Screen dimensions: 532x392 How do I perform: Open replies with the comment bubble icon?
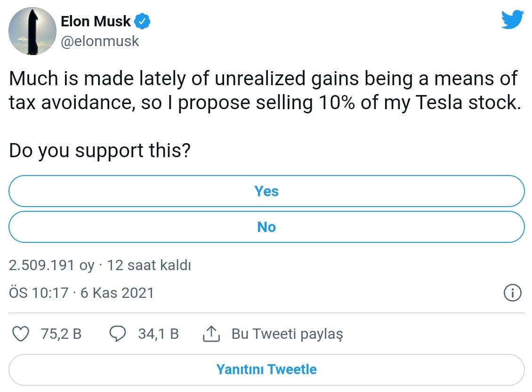[x=119, y=334]
